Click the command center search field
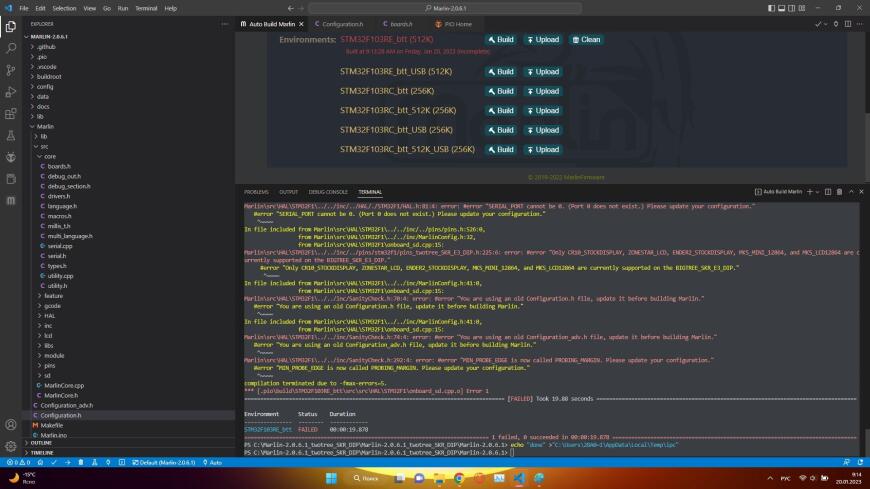Image resolution: width=870 pixels, height=489 pixels. 446,8
